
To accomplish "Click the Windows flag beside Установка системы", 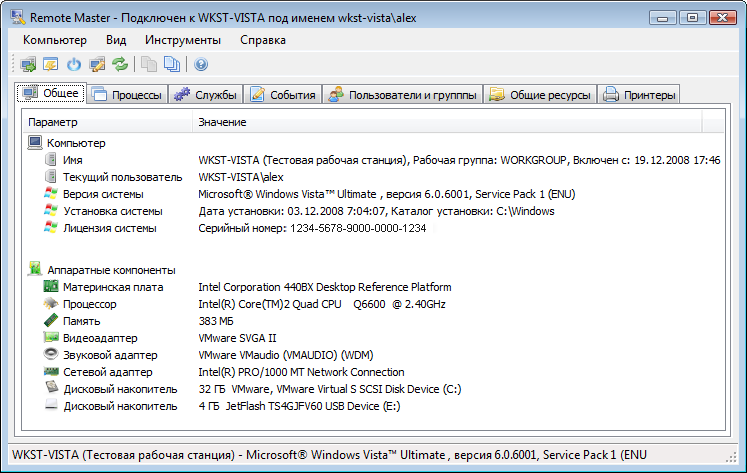I will point(50,211).
